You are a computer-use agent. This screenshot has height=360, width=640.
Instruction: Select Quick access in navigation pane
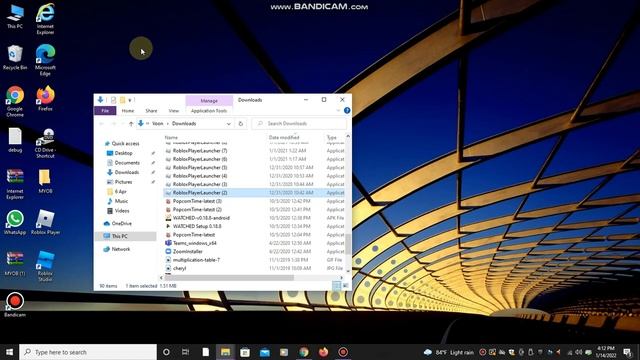(x=125, y=143)
